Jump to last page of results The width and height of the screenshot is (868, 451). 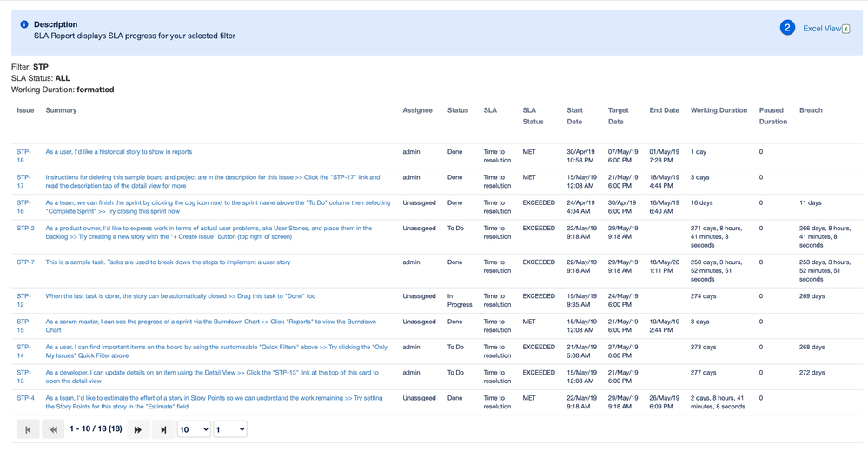[163, 429]
